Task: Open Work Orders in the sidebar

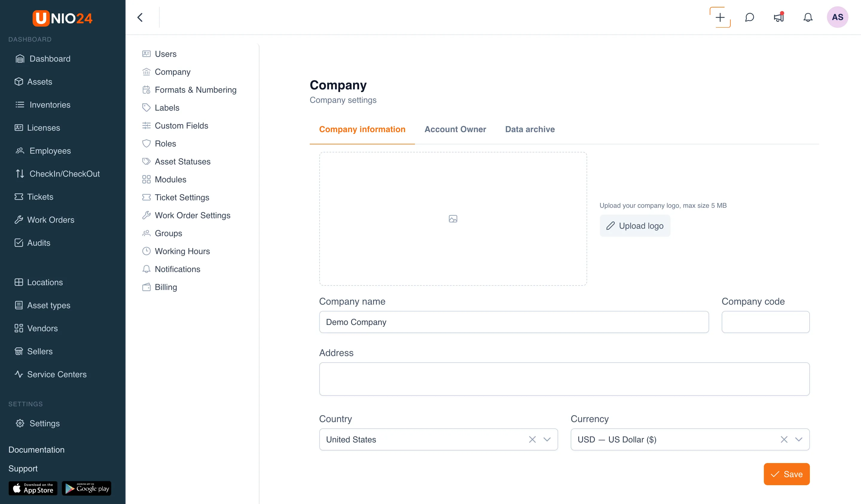Action: (x=45, y=220)
